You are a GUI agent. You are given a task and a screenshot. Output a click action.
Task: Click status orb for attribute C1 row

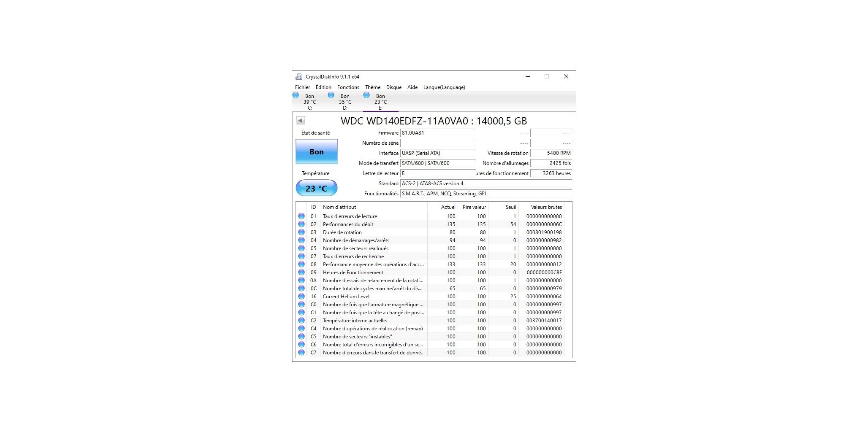tap(301, 312)
